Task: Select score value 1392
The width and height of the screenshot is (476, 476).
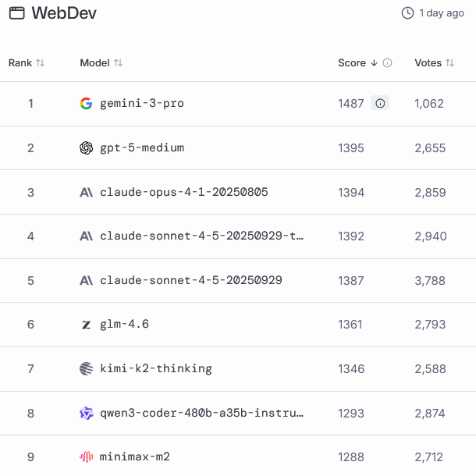Action: click(351, 236)
